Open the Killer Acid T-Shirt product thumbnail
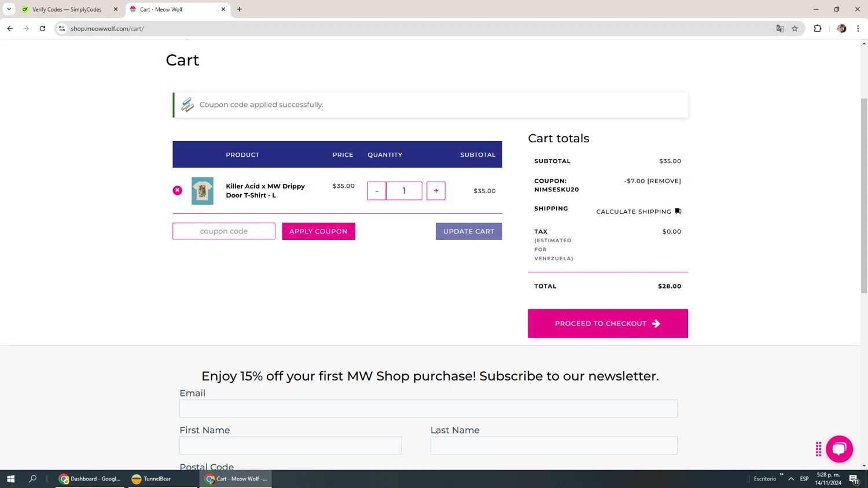 click(203, 191)
